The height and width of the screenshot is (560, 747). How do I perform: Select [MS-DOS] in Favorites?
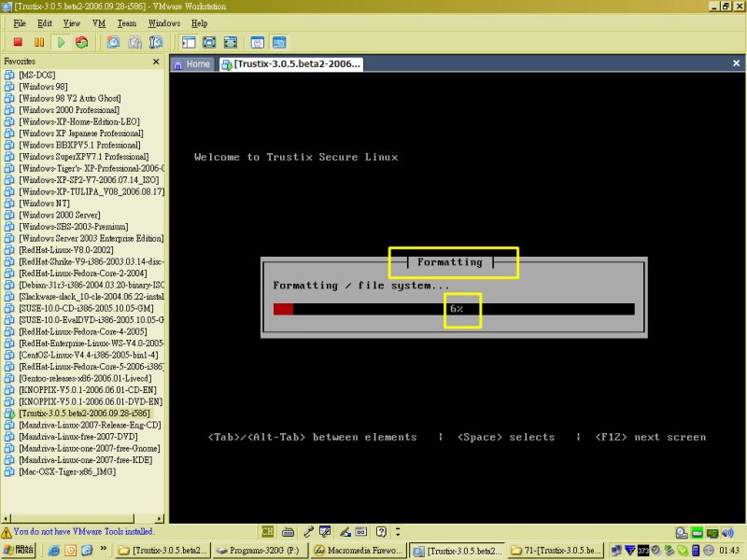click(37, 75)
